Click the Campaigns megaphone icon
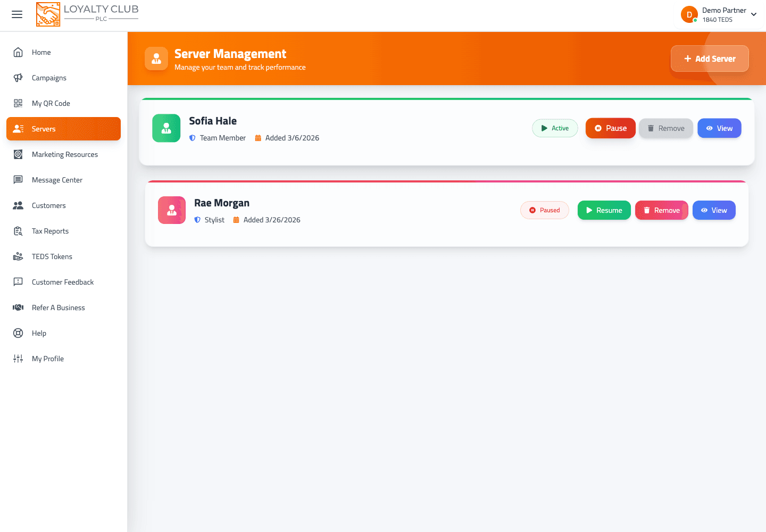This screenshot has height=532, width=766. (x=18, y=78)
